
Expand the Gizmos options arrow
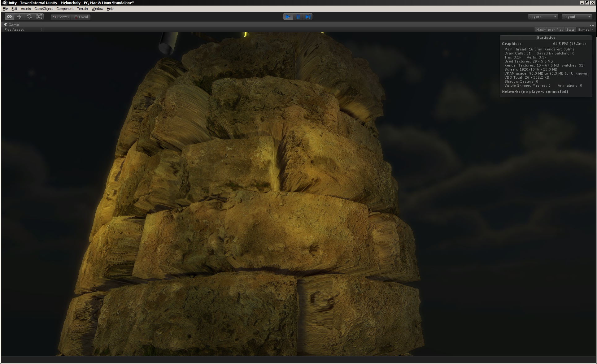click(x=592, y=29)
